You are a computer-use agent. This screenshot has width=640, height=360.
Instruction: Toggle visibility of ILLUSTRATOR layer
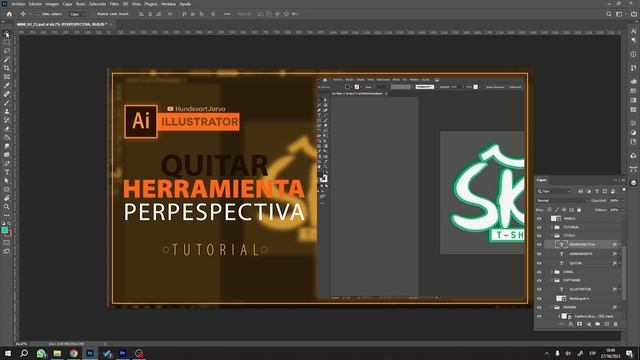539,289
